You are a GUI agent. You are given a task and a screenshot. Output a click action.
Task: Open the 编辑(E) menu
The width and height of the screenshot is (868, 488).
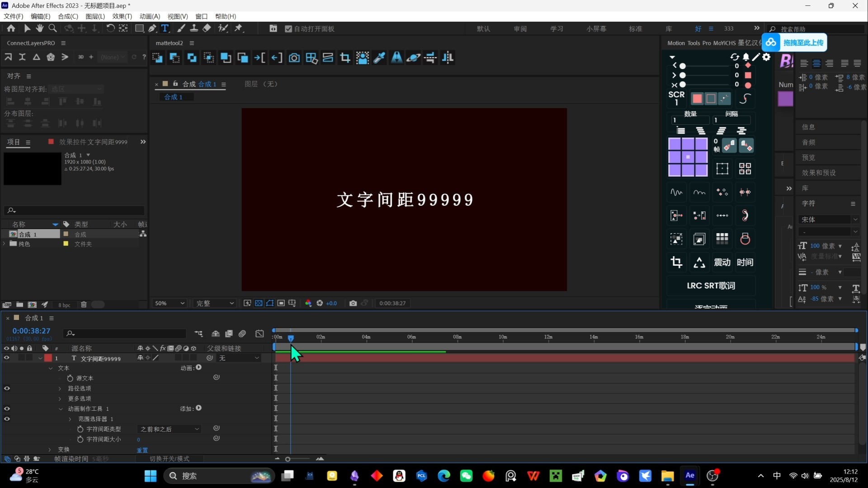point(41,16)
